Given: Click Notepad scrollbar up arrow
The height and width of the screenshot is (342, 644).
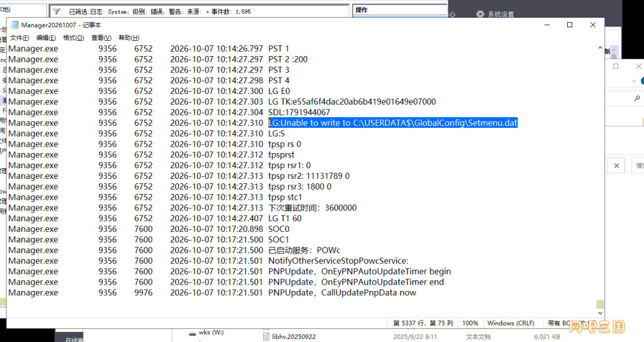Looking at the screenshot, I should pos(600,48).
